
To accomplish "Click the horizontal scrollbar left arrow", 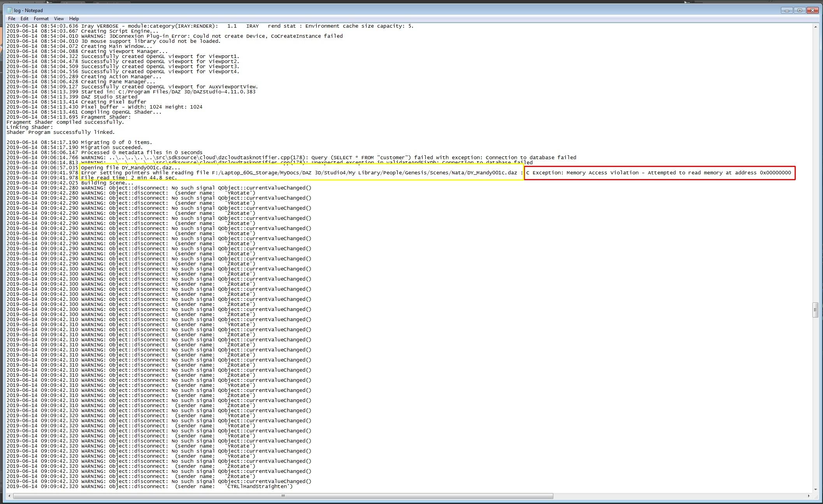I will pos(9,496).
